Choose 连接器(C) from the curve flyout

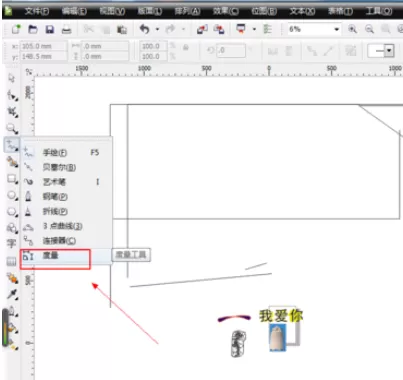(66, 241)
